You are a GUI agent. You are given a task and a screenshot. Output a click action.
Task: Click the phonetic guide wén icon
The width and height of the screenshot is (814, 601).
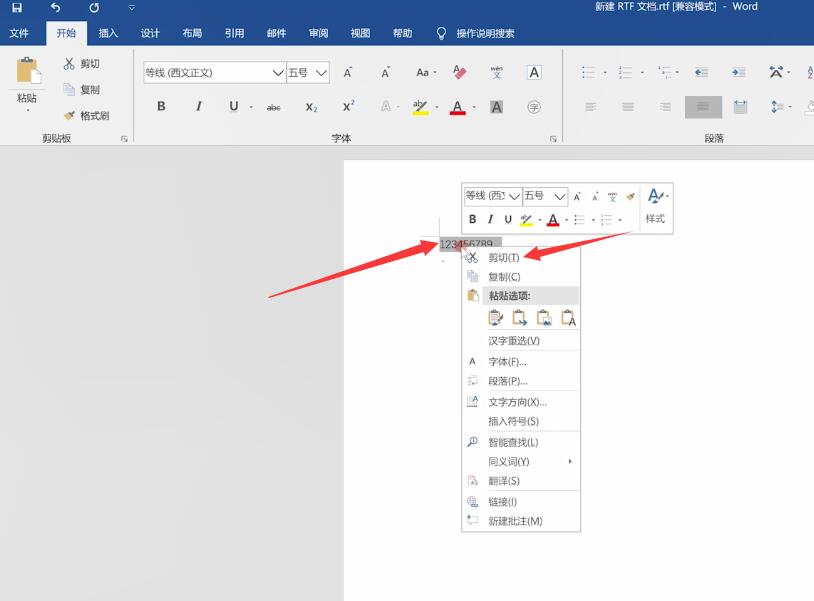497,72
